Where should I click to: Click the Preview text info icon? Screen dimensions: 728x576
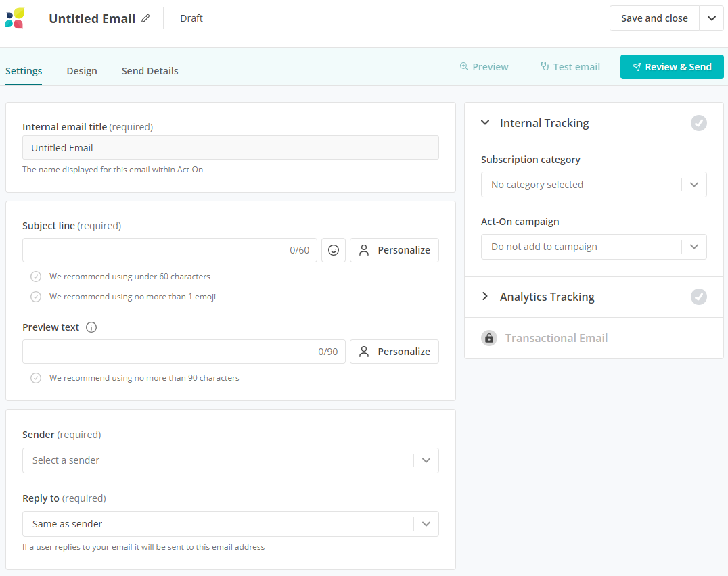coord(91,327)
